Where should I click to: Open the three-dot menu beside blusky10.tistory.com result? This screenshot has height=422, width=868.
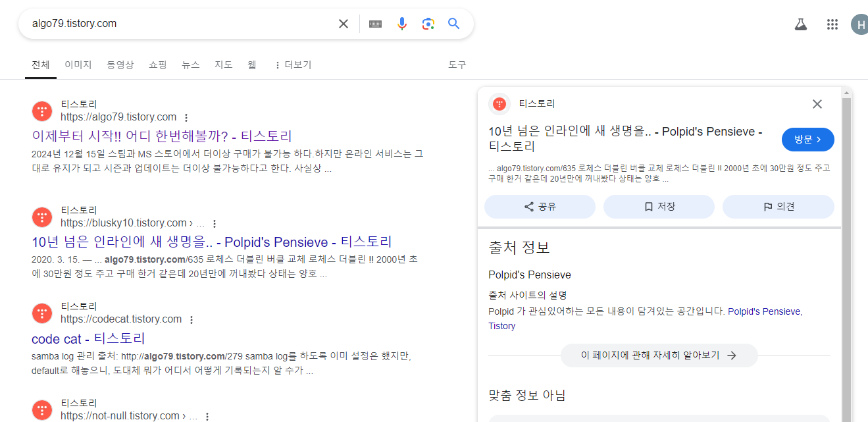(x=215, y=223)
